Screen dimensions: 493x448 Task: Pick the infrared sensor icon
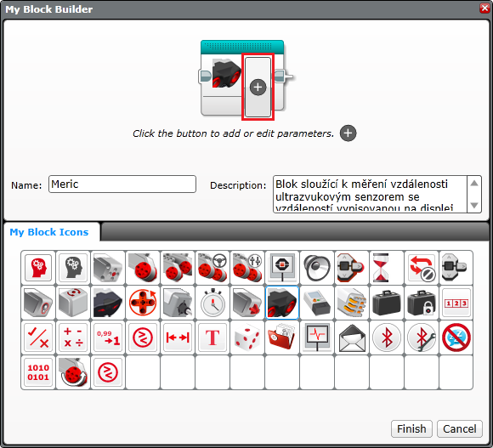coord(108,303)
